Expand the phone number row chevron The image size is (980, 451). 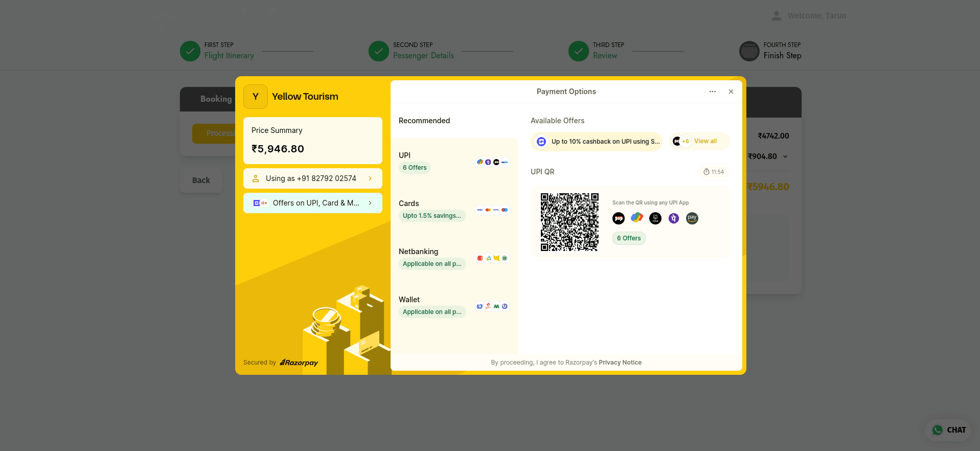(x=370, y=178)
